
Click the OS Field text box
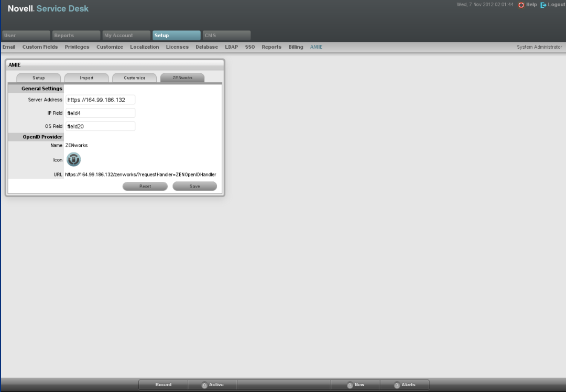(100, 126)
